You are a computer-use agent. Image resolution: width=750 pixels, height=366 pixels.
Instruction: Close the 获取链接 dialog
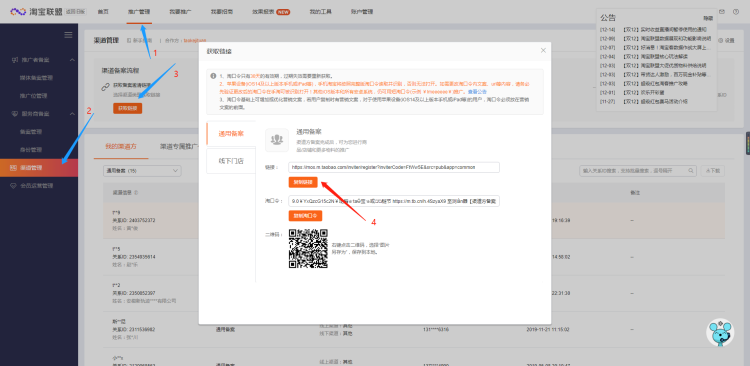tap(543, 50)
